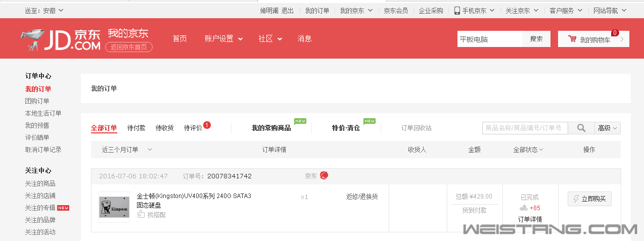Click the JD.COM dog logo

click(61, 40)
